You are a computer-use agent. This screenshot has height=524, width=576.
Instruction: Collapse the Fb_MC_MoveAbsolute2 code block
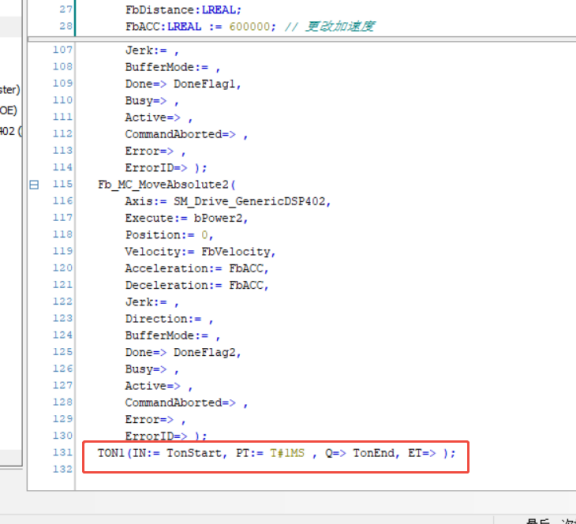click(34, 184)
